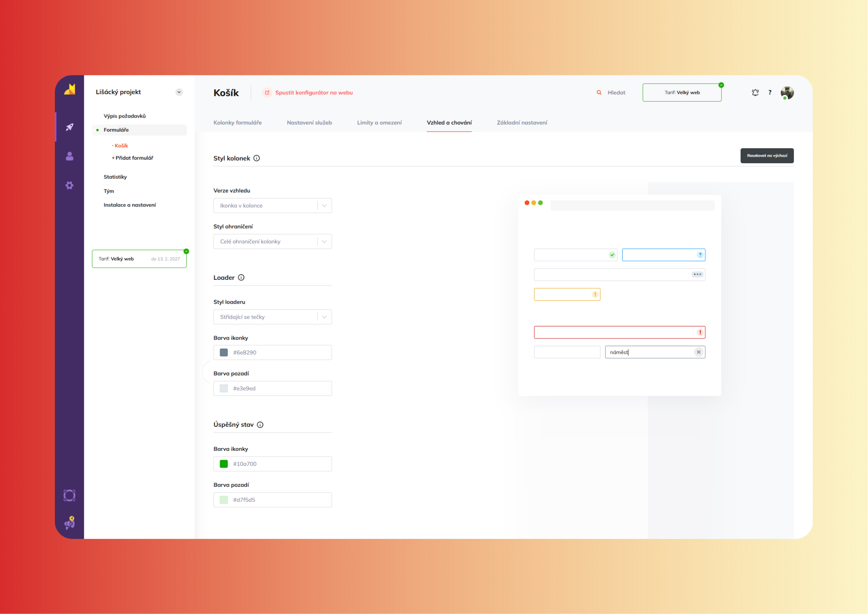Click the notification bell icon

coord(755,92)
